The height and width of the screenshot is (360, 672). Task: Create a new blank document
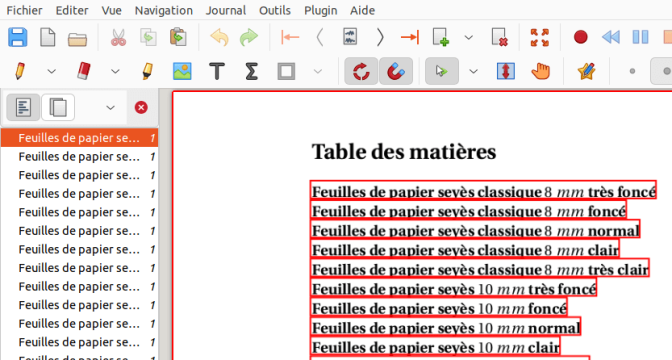click(x=48, y=37)
